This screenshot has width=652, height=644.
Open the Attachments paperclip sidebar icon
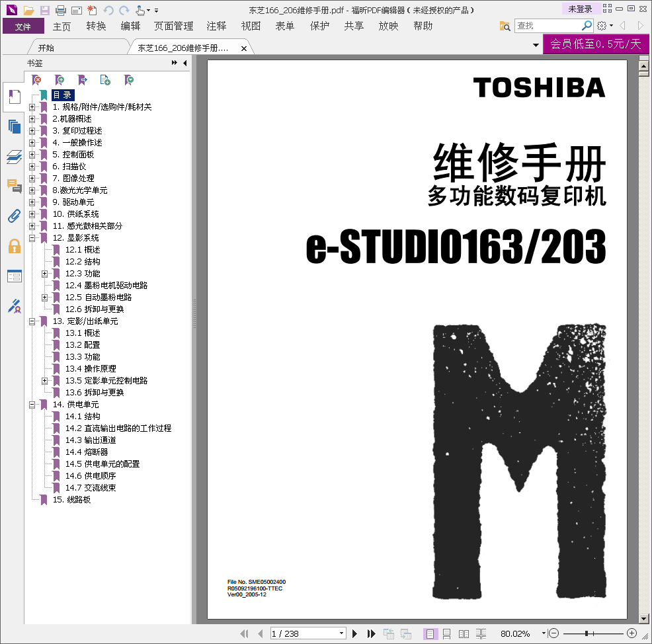[14, 216]
